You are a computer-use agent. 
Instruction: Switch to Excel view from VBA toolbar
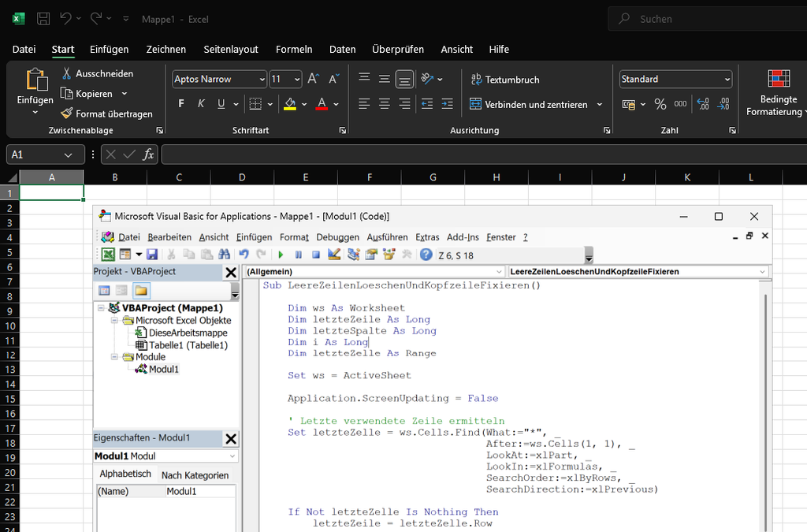coord(107,254)
